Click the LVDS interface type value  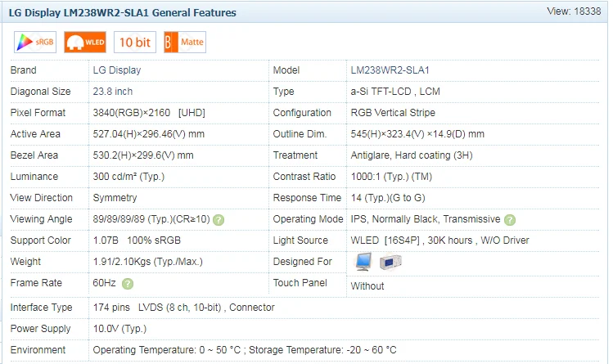point(184,308)
